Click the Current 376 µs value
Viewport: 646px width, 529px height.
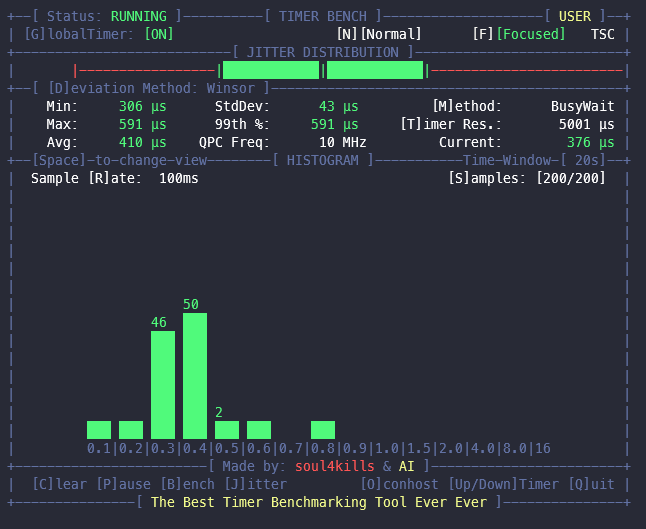(x=590, y=143)
